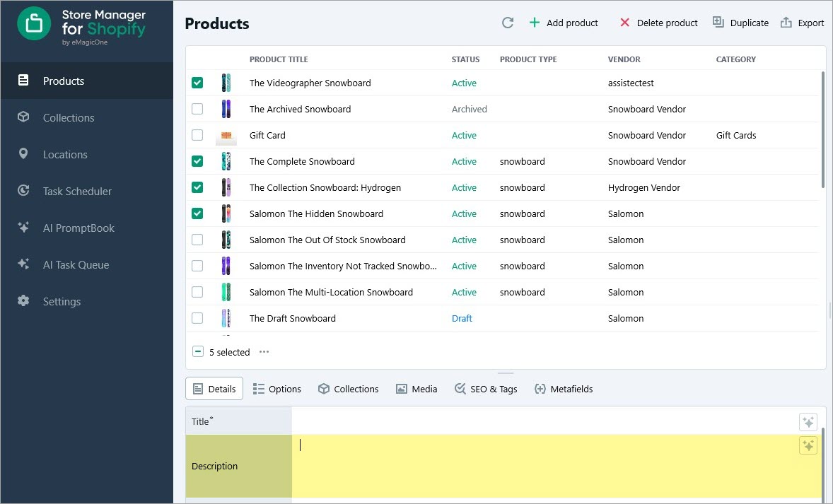The image size is (833, 504).
Task: Open the Products section in sidebar
Action: point(62,81)
